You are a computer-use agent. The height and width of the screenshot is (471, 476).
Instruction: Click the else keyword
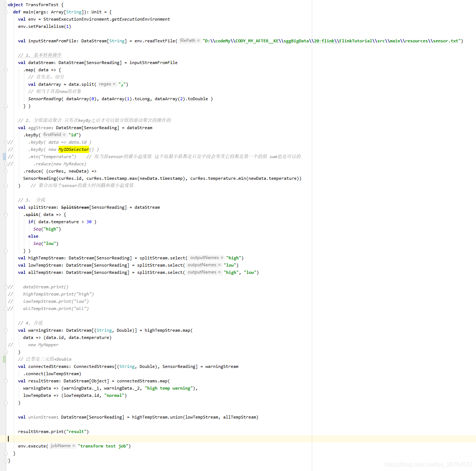[x=33, y=236]
